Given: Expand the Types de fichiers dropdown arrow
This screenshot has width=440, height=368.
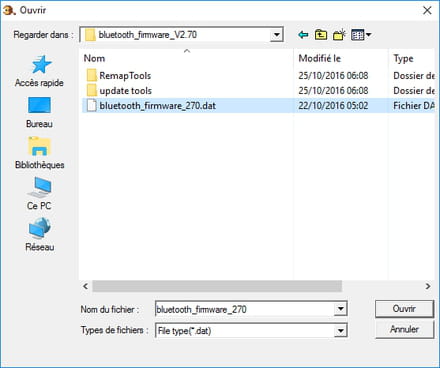Looking at the screenshot, I should [x=340, y=331].
